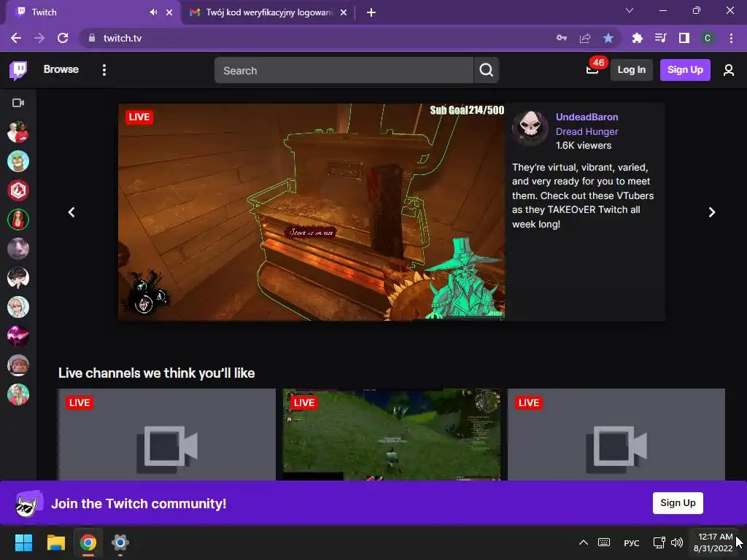This screenshot has width=747, height=560.
Task: Open the taskbar volume speaker icon
Action: (x=677, y=542)
